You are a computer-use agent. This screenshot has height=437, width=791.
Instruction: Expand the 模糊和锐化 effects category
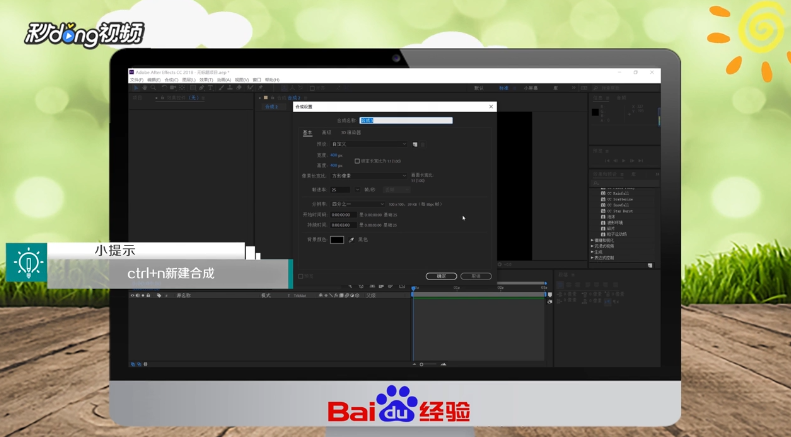coord(592,240)
